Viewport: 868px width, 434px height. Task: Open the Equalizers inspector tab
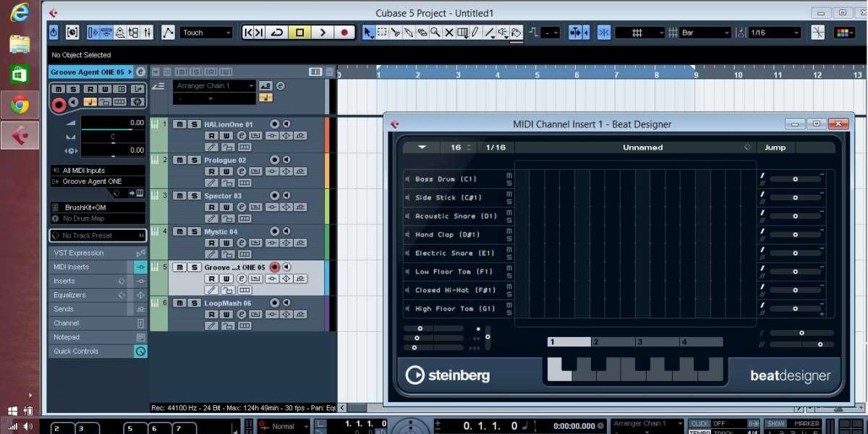(x=69, y=295)
